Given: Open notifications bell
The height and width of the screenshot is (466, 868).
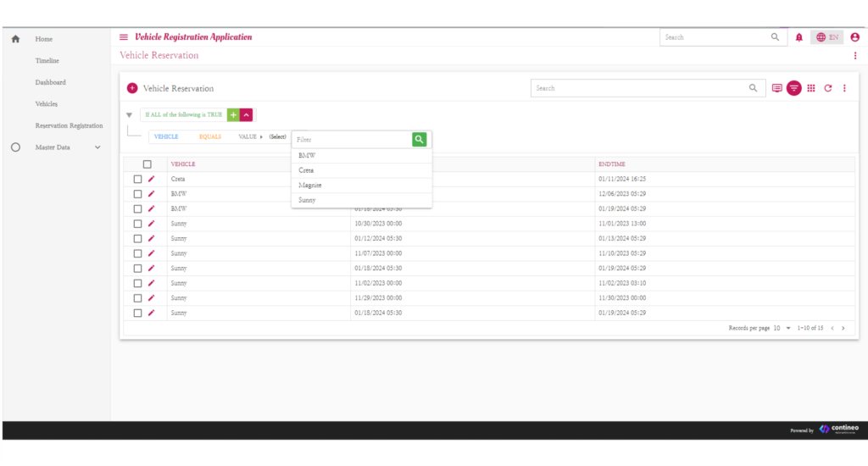Looking at the screenshot, I should point(798,37).
